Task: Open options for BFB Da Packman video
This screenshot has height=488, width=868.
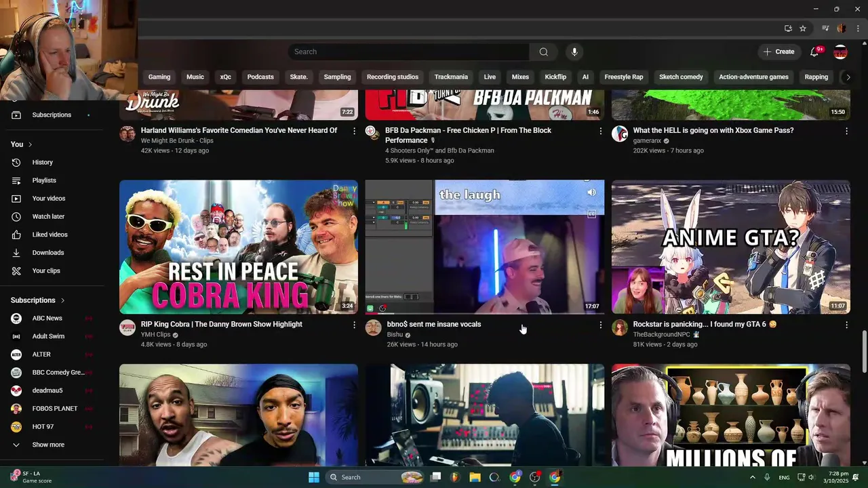Action: click(600, 131)
